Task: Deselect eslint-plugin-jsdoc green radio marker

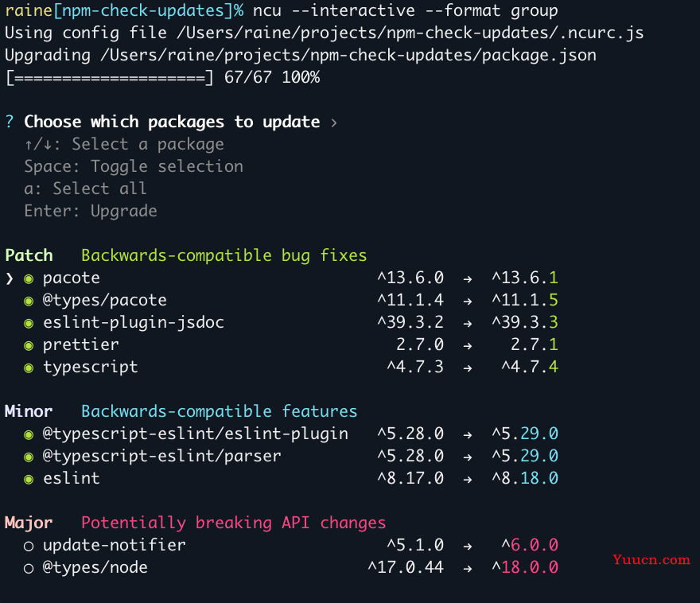Action: coord(29,324)
